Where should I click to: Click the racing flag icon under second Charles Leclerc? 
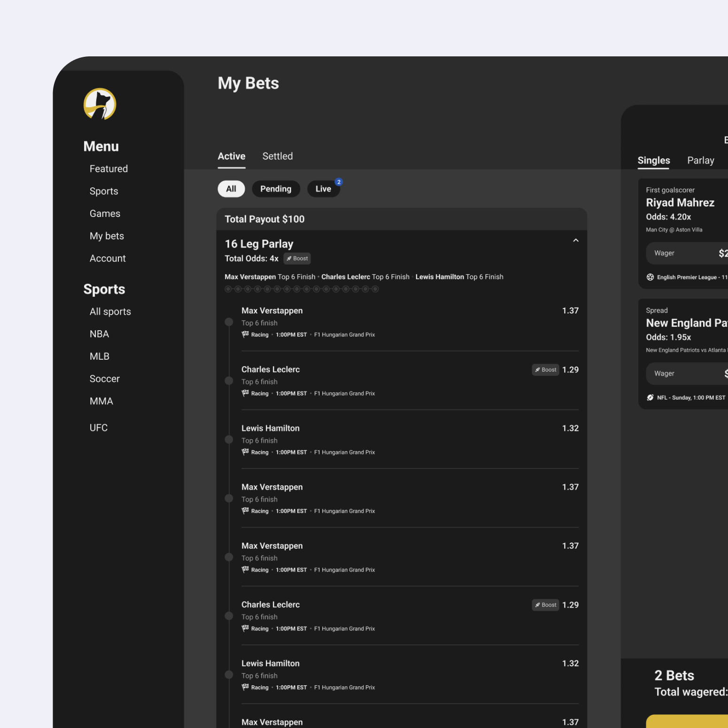245,628
